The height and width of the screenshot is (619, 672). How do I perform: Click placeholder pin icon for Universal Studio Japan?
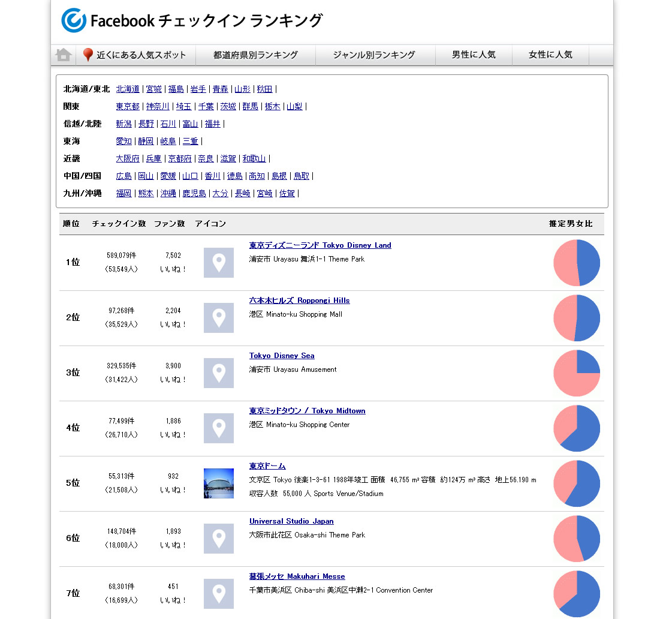219,539
